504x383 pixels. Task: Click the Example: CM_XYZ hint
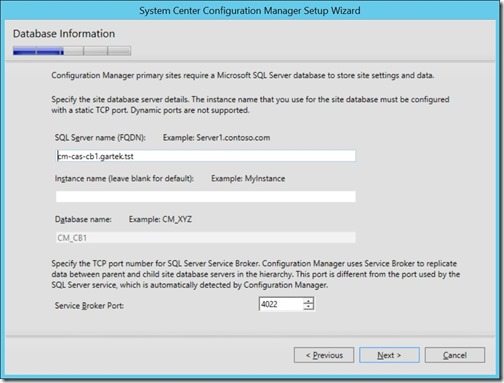point(160,219)
